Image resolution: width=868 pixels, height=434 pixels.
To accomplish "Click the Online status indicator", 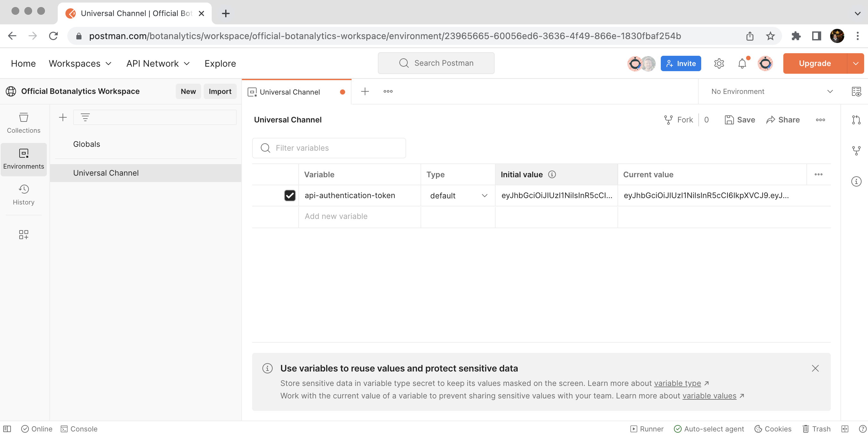I will (37, 429).
